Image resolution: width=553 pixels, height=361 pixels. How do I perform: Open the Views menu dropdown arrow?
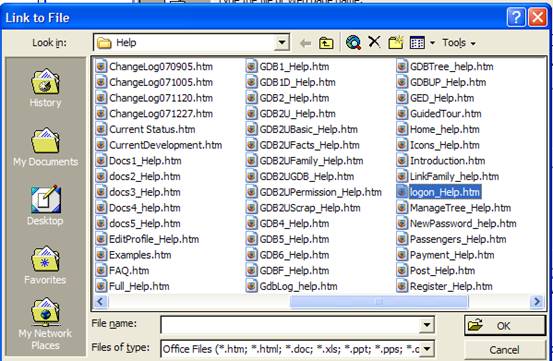coord(432,43)
